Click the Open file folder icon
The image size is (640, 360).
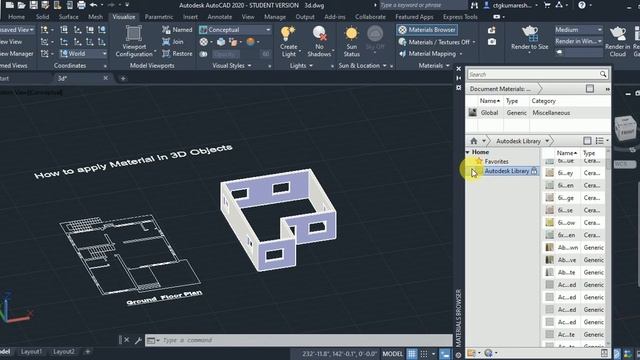(x=22, y=5)
